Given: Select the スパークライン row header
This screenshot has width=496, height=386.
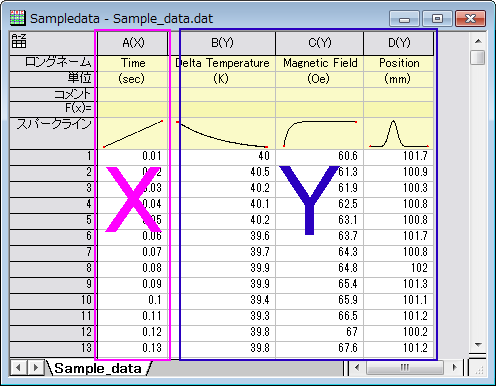Looking at the screenshot, I should [52, 133].
